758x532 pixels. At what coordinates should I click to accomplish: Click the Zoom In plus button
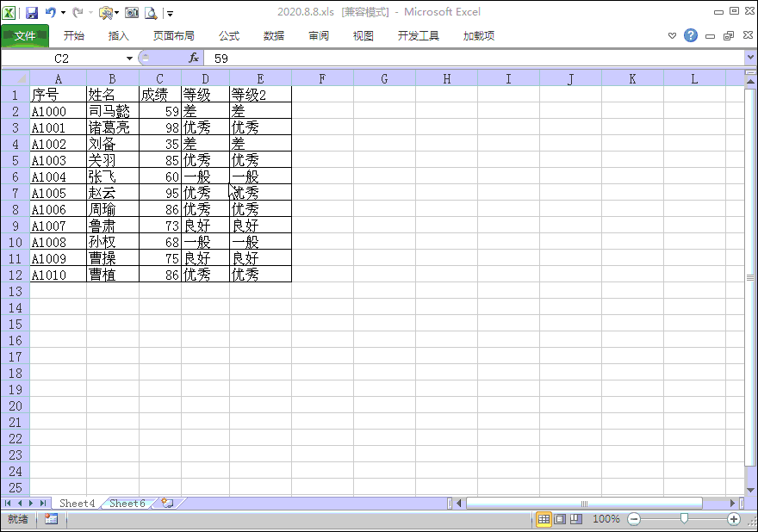click(733, 519)
